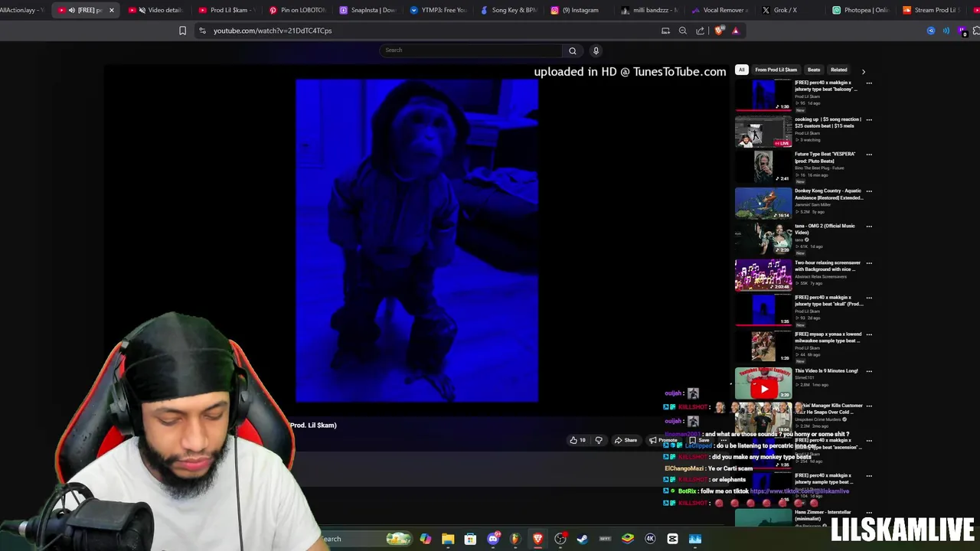Open the Brave Shields lion icon

pyautogui.click(x=718, y=31)
